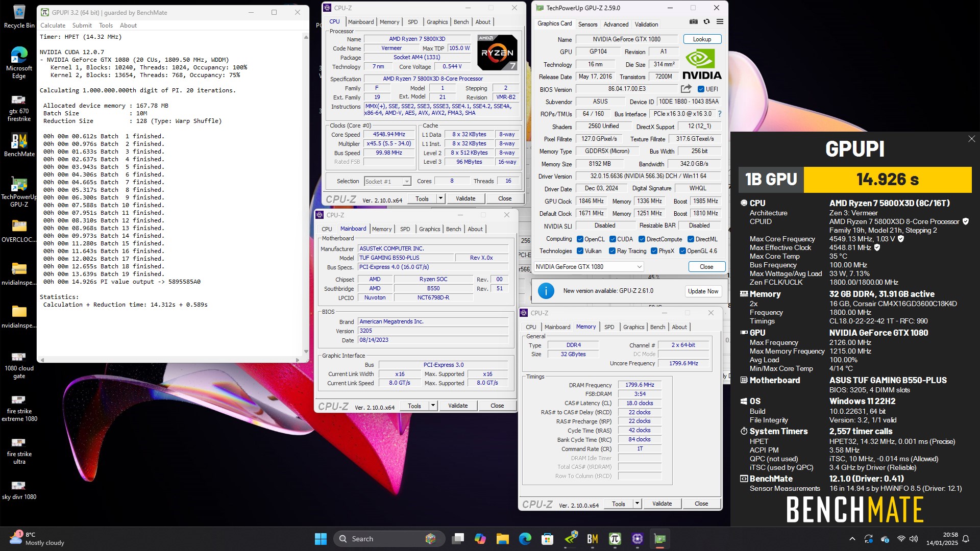Image resolution: width=980 pixels, height=551 pixels.
Task: Click the Windows Start button
Action: point(321,539)
